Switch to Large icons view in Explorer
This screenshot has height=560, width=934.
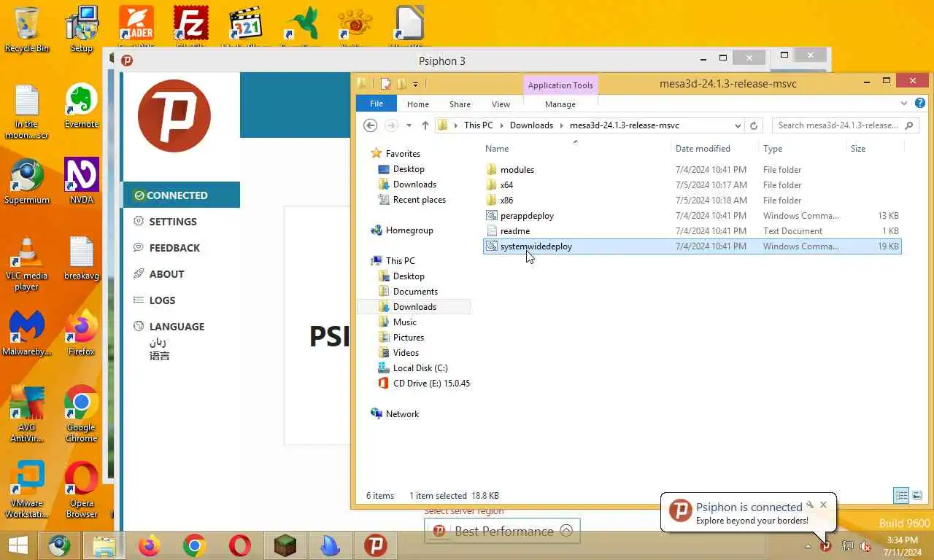point(917,496)
